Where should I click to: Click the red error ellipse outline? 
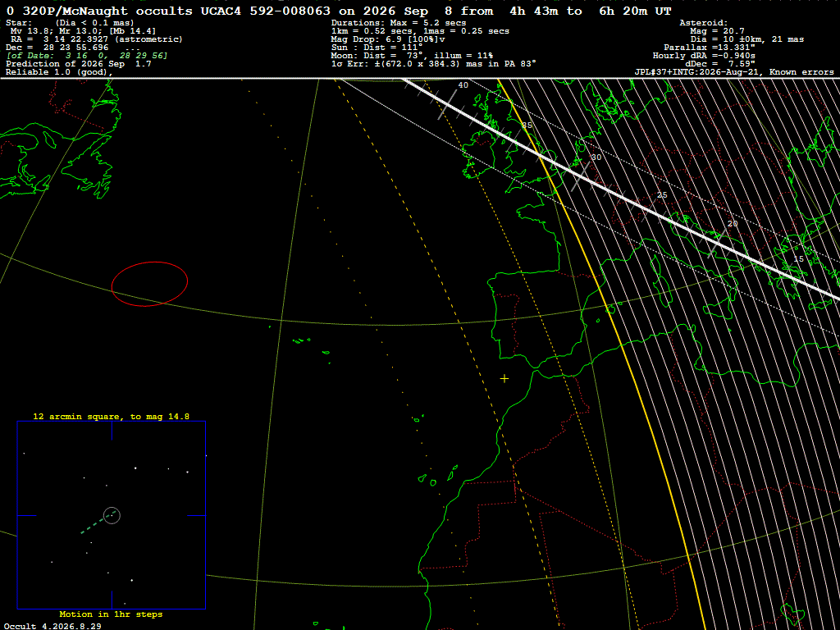[x=149, y=284]
